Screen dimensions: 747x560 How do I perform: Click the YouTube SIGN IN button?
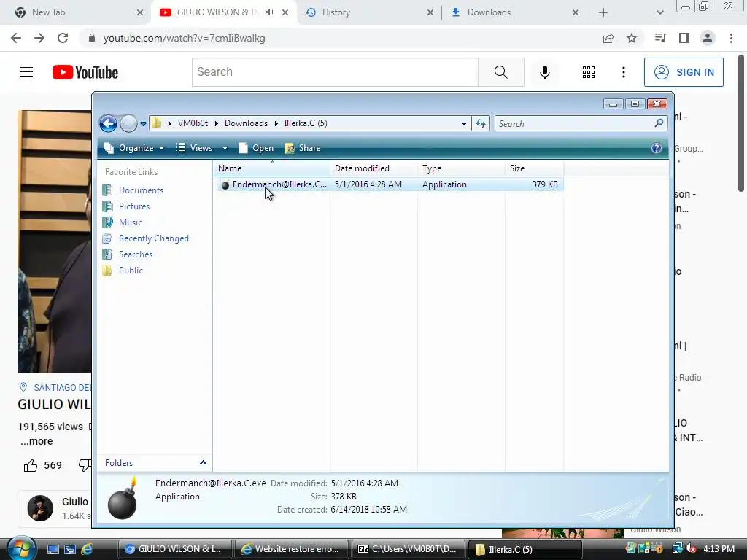coord(684,72)
